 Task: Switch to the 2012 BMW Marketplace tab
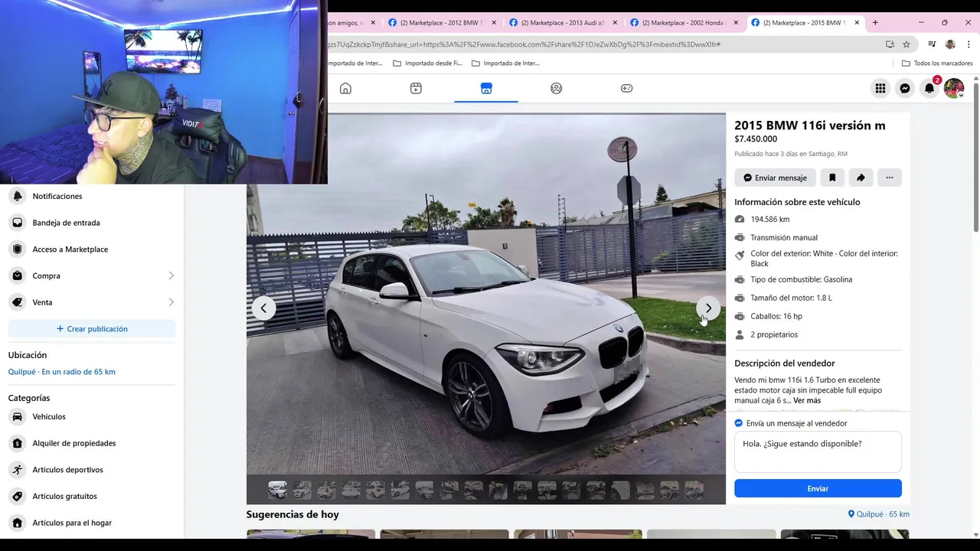point(442,23)
